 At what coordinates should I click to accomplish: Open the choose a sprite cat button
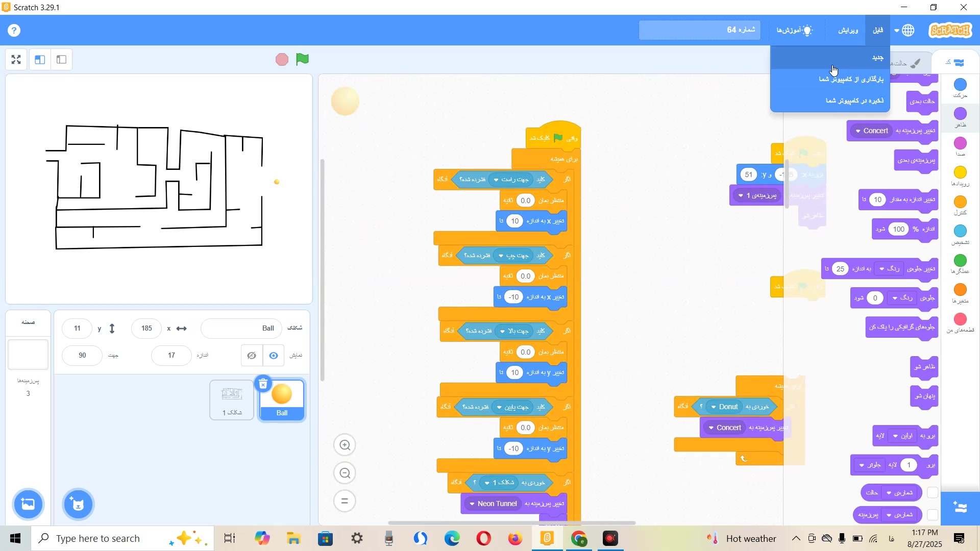[x=78, y=505]
